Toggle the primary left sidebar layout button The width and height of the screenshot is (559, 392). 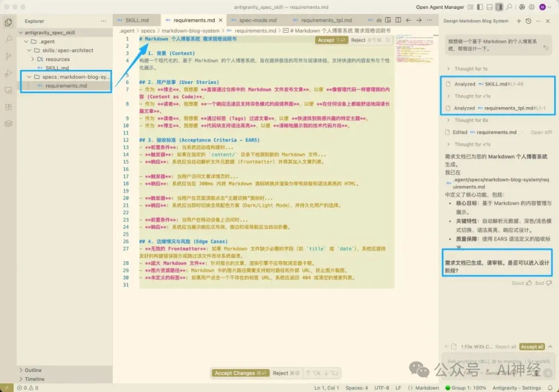[x=480, y=7]
